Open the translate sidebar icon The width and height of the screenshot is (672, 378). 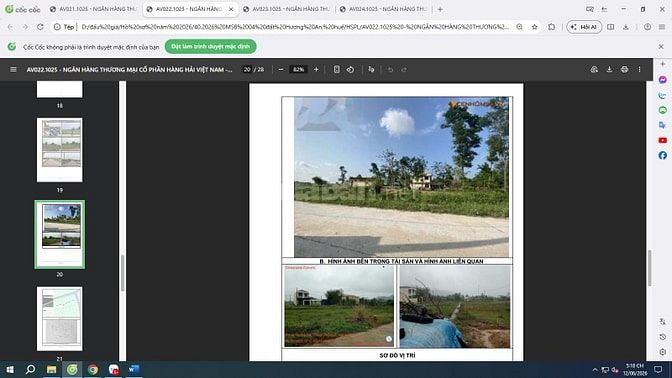click(663, 125)
